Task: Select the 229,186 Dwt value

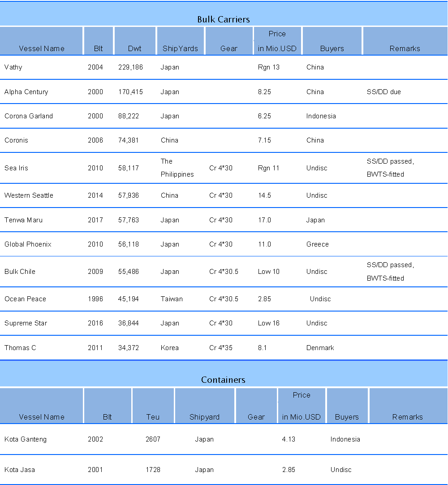Action: click(x=130, y=67)
